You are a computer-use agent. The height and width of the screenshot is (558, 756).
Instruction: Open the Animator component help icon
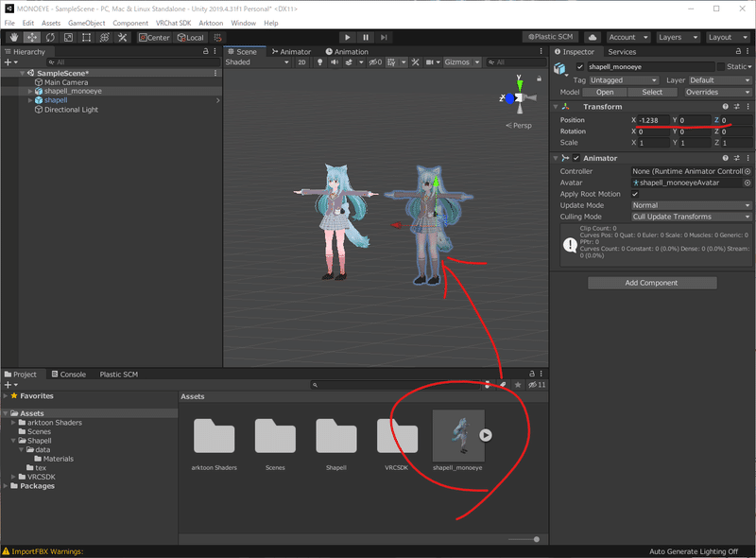pyautogui.click(x=725, y=158)
